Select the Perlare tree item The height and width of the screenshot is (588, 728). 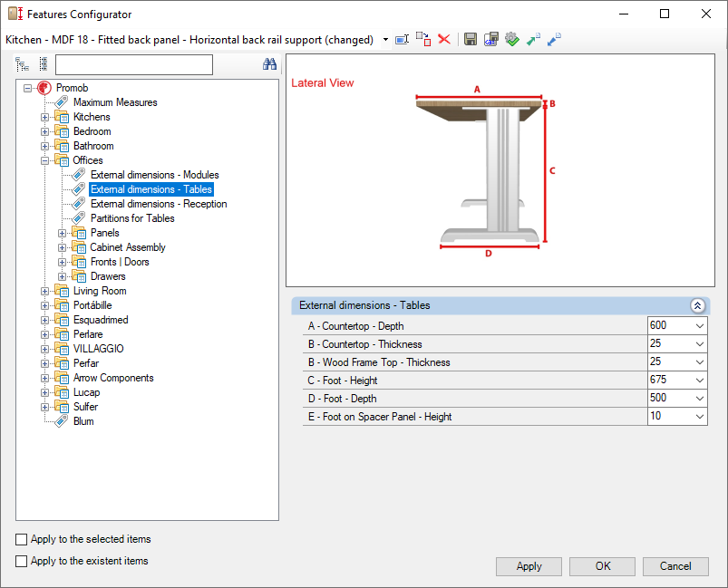[88, 334]
